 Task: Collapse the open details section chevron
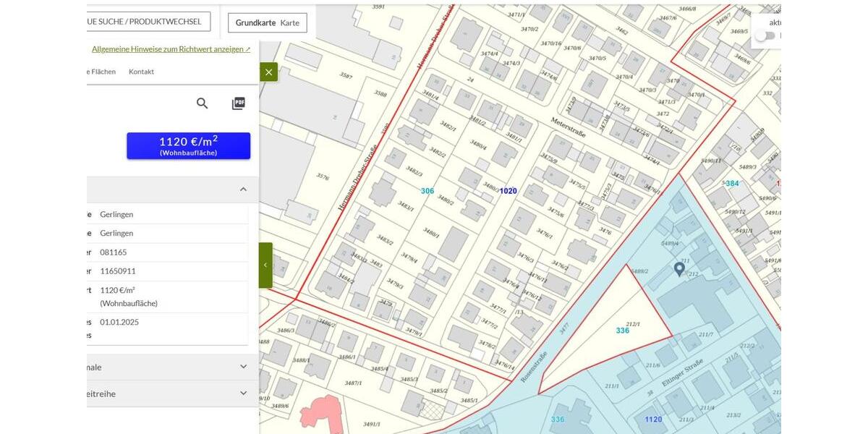point(243,190)
